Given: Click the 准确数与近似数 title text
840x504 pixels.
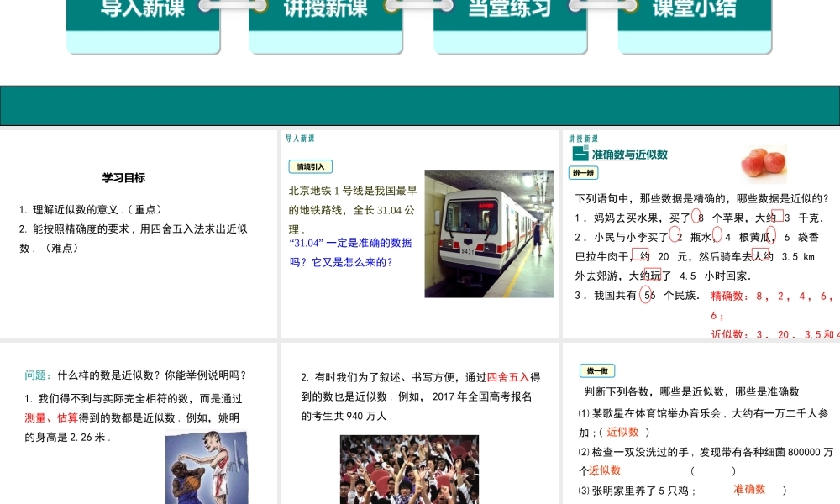Looking at the screenshot, I should click(x=629, y=155).
